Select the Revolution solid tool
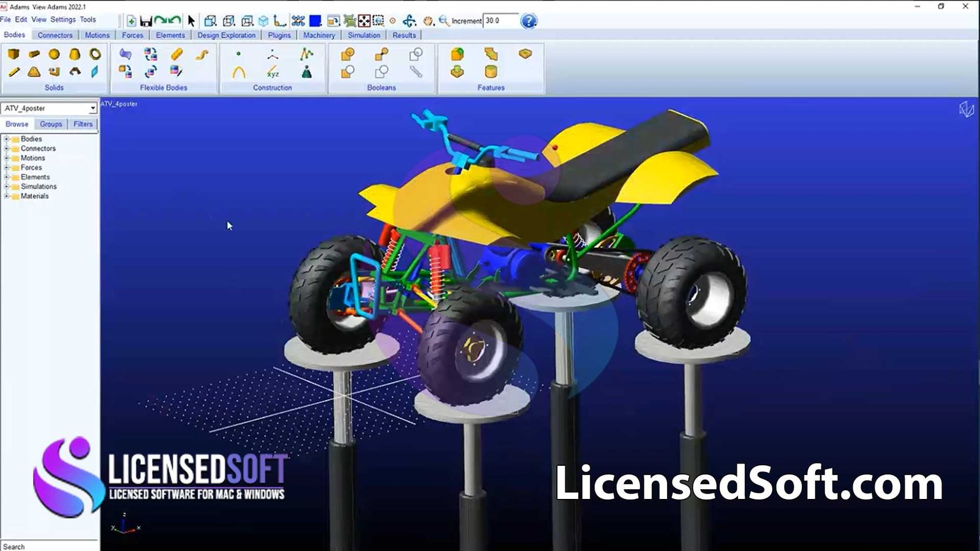The image size is (980, 551). (x=75, y=72)
